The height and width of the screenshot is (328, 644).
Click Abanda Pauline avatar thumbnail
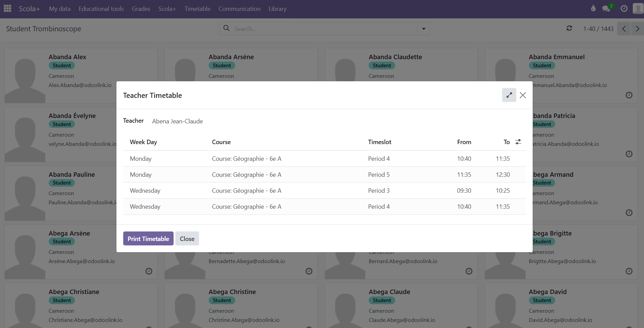pyautogui.click(x=25, y=193)
